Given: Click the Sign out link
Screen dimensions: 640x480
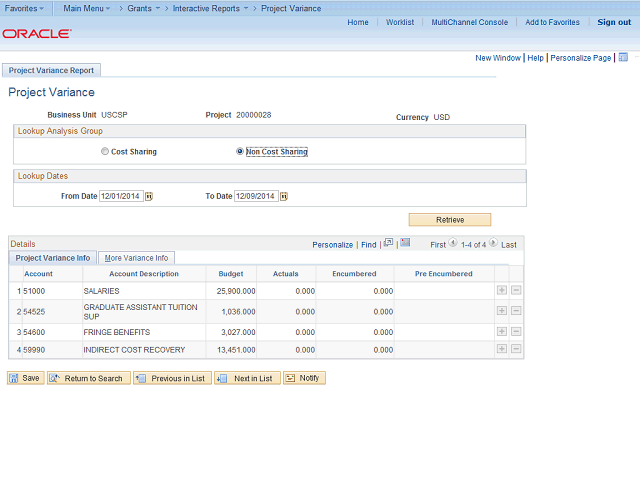Looking at the screenshot, I should [x=613, y=22].
